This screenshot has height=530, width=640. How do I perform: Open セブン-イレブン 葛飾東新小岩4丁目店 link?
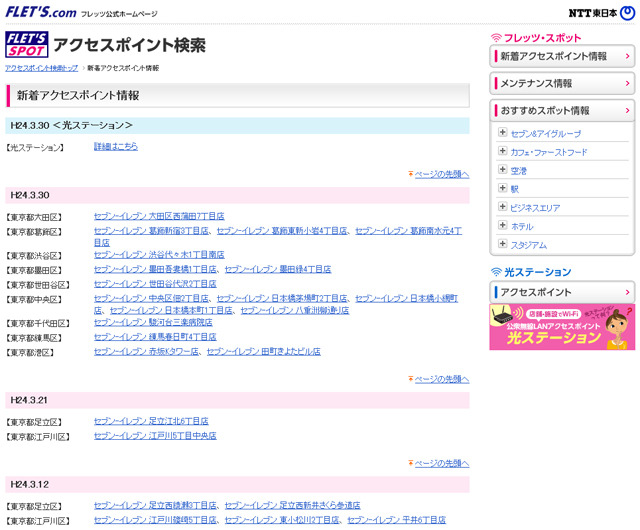(x=282, y=231)
